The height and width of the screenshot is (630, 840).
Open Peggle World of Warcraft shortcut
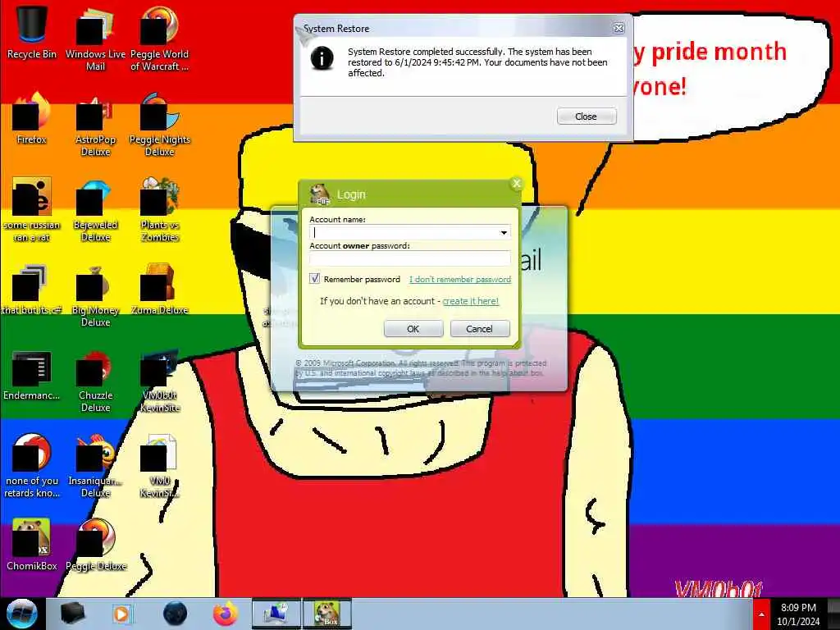pos(160,38)
